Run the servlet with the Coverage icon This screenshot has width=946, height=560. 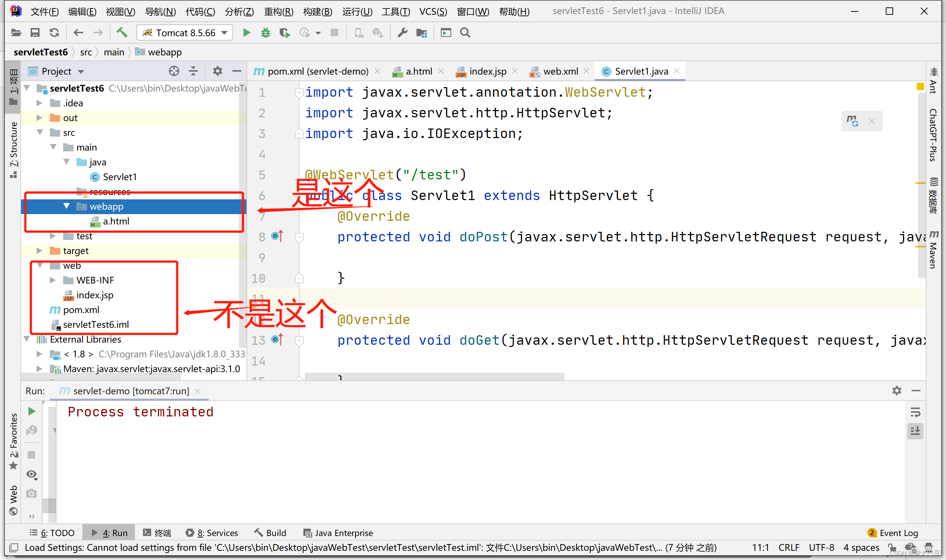(285, 32)
